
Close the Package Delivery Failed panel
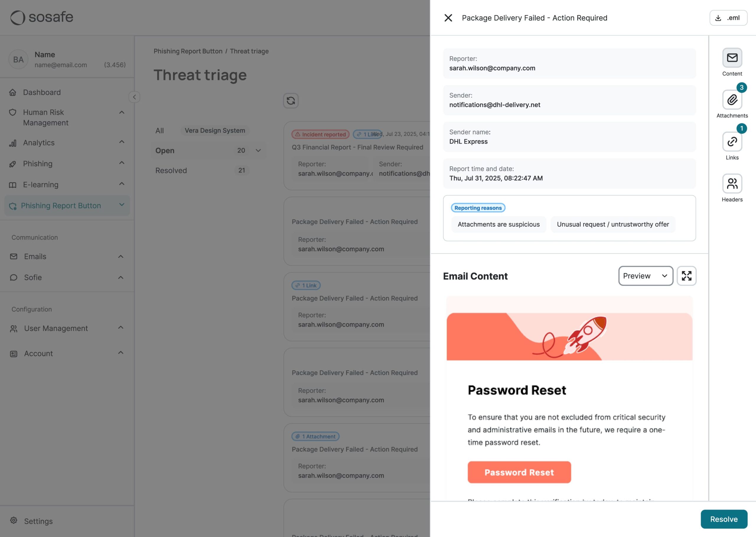pyautogui.click(x=448, y=18)
